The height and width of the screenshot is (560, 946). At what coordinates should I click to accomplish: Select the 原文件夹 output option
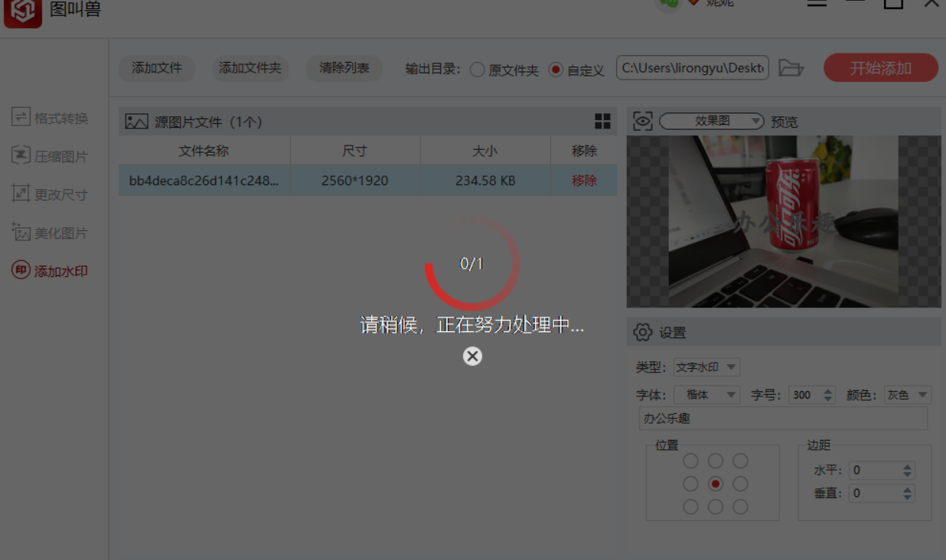click(x=504, y=70)
